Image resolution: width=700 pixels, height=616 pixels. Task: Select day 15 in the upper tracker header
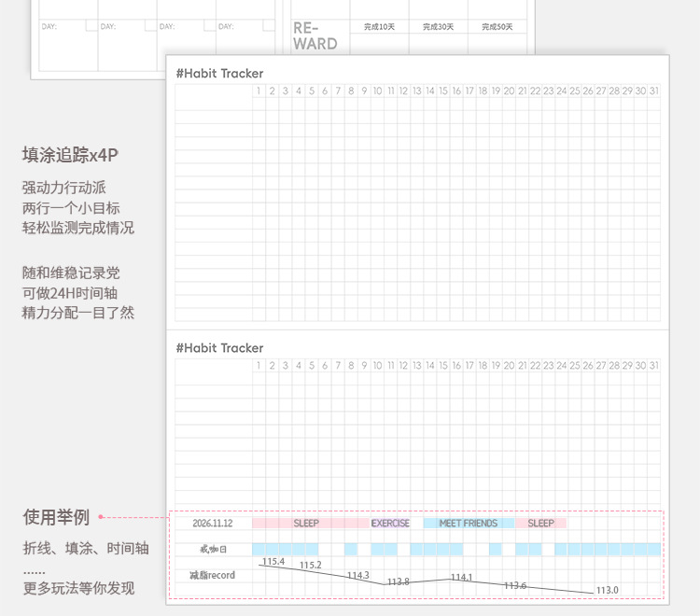(x=442, y=91)
